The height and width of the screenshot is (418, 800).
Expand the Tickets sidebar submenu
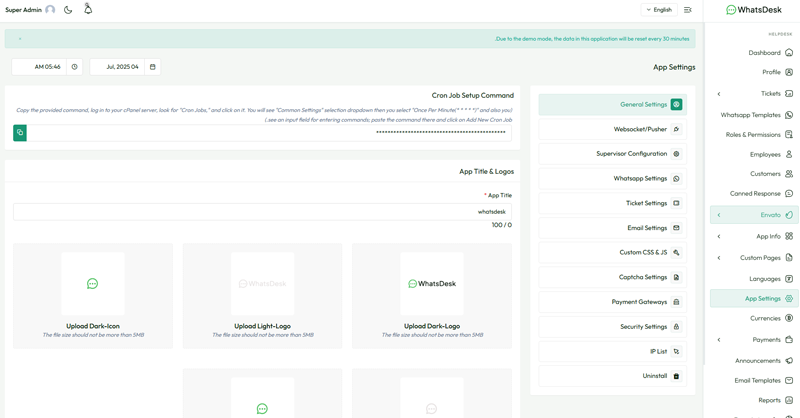coord(718,94)
